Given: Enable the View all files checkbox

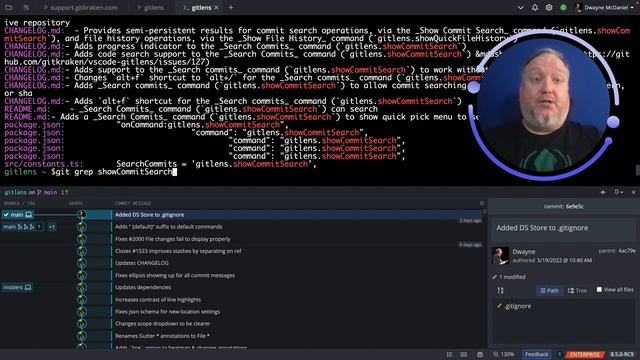Looking at the screenshot, I should click(x=599, y=289).
